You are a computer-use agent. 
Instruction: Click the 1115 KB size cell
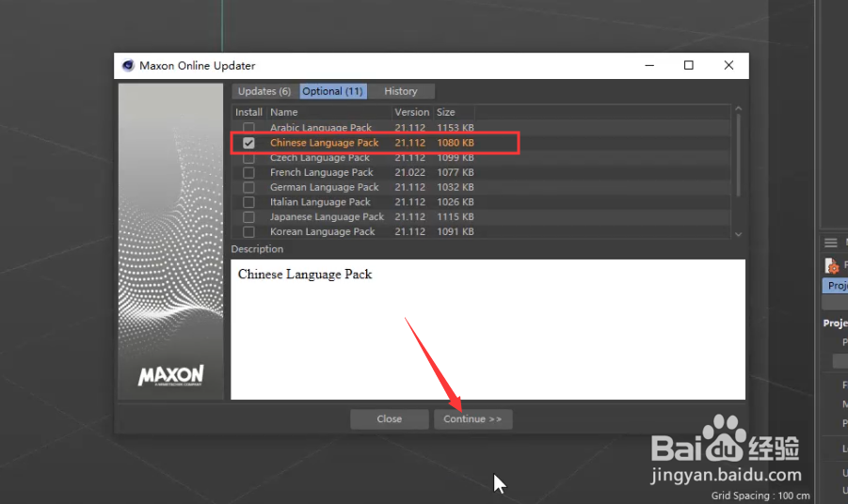[x=456, y=216]
